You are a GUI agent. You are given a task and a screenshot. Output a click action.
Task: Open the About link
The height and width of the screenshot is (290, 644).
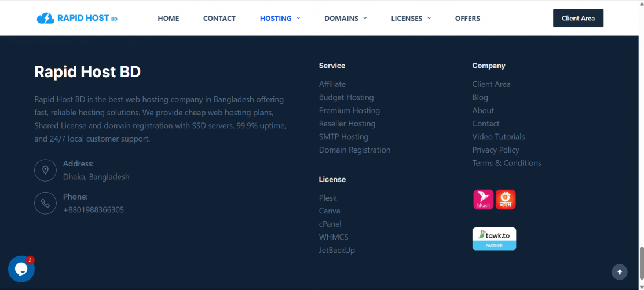tap(483, 110)
